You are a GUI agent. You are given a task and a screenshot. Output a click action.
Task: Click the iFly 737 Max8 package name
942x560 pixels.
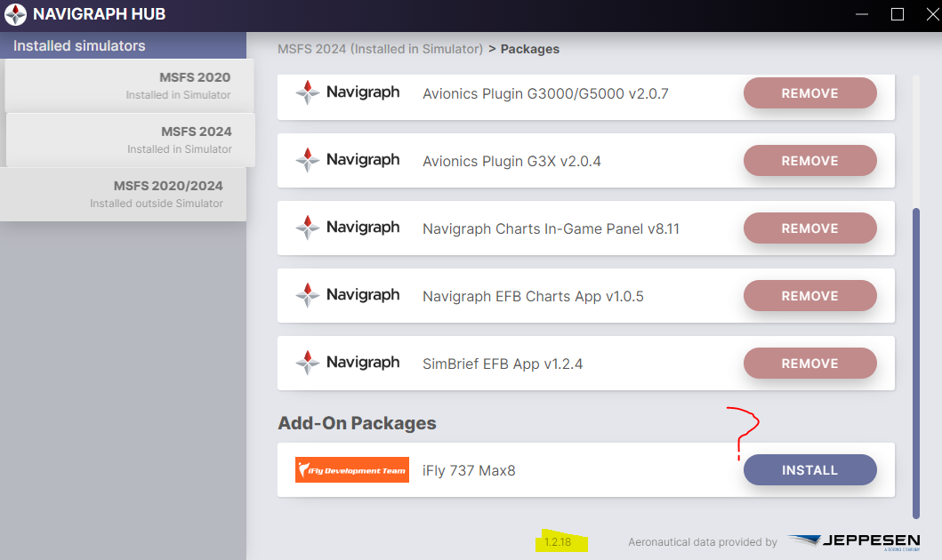[469, 470]
